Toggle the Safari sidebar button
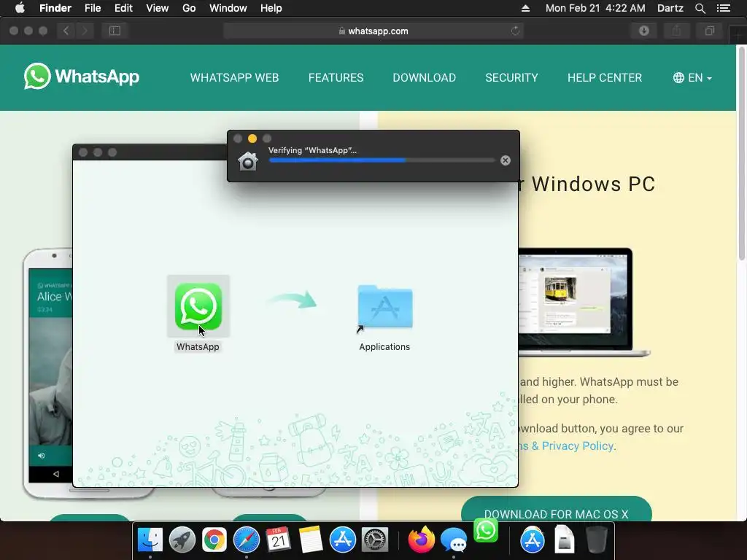 115,31
